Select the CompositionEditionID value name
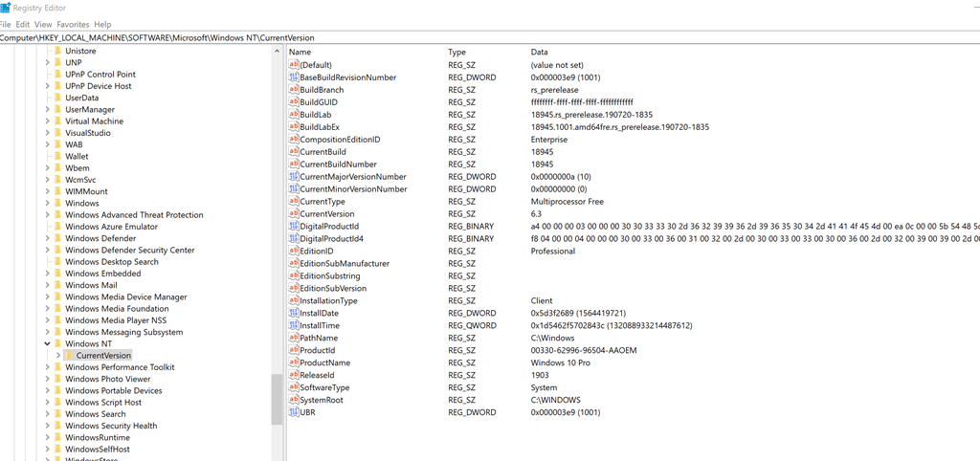 pyautogui.click(x=340, y=140)
